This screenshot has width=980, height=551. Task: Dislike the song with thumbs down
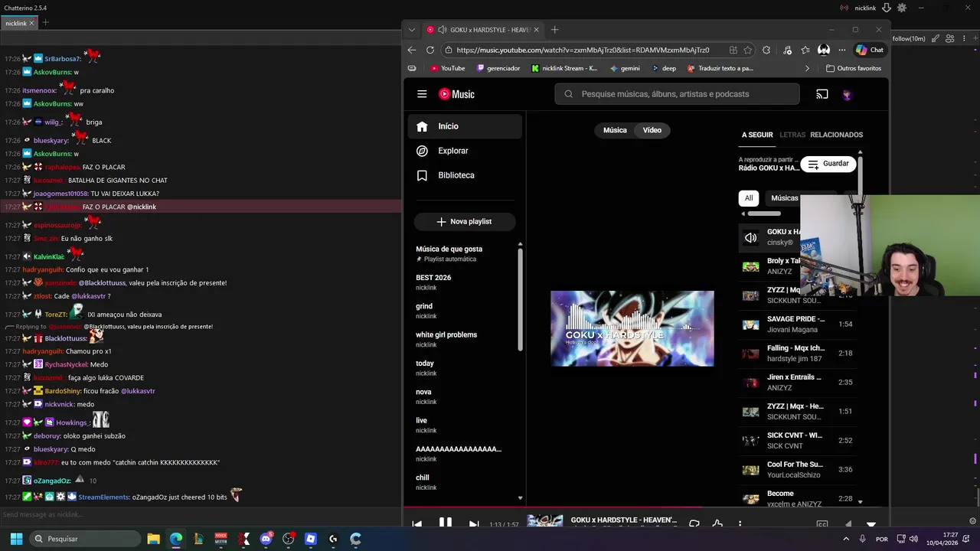(694, 524)
